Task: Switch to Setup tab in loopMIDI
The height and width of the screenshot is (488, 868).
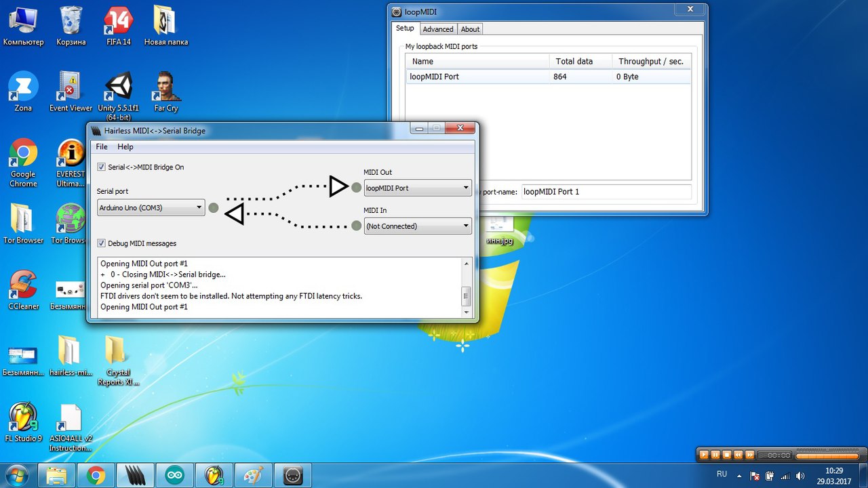Action: click(405, 28)
